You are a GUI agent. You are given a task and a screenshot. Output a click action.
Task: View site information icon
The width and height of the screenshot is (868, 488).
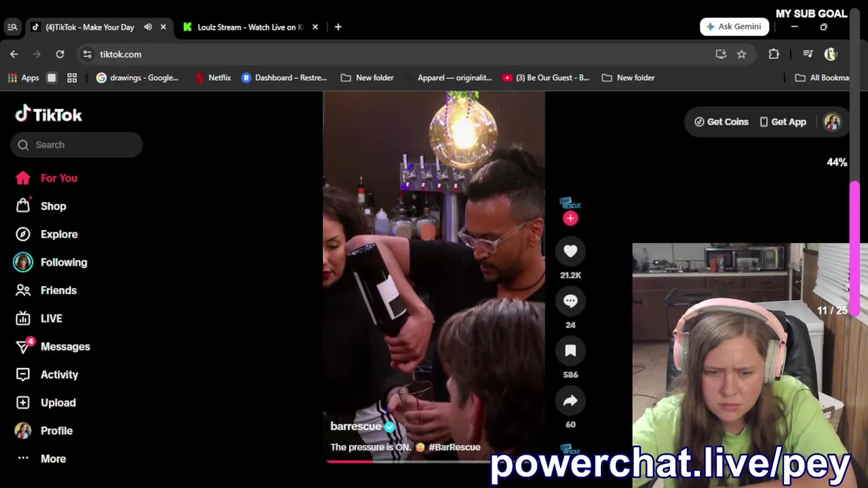point(87,54)
